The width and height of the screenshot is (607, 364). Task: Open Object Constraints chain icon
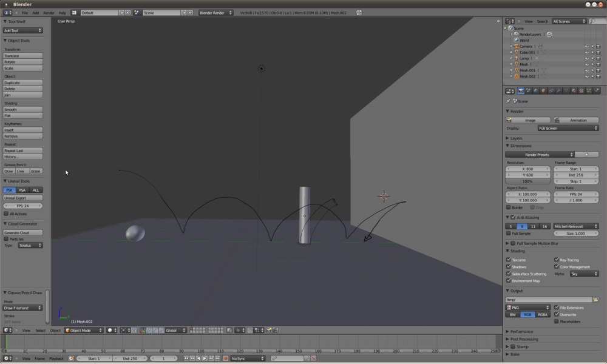[x=551, y=91]
